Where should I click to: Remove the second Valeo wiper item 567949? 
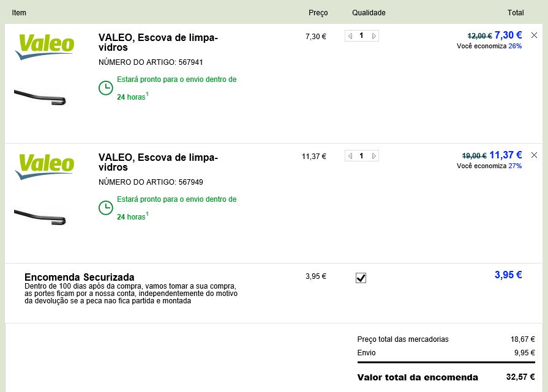534,155
